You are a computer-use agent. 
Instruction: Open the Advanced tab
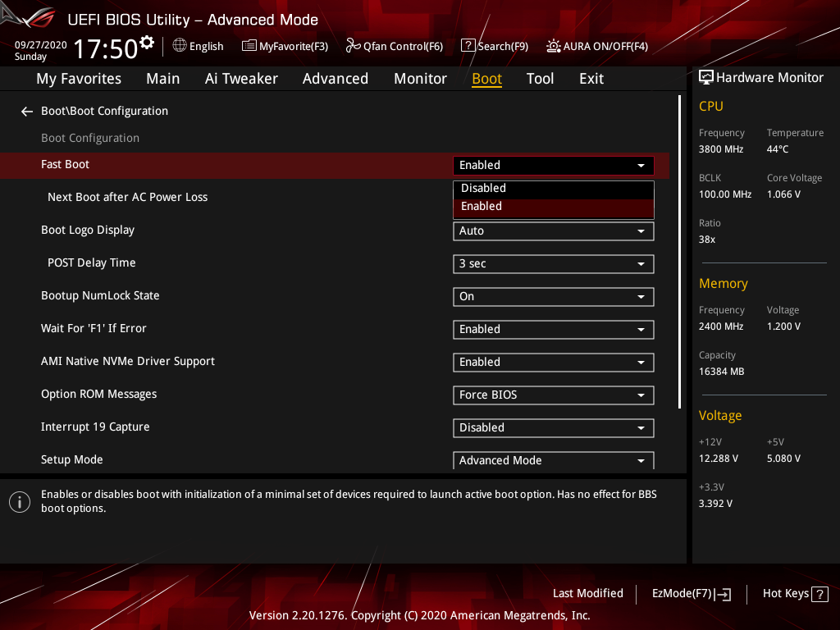336,79
